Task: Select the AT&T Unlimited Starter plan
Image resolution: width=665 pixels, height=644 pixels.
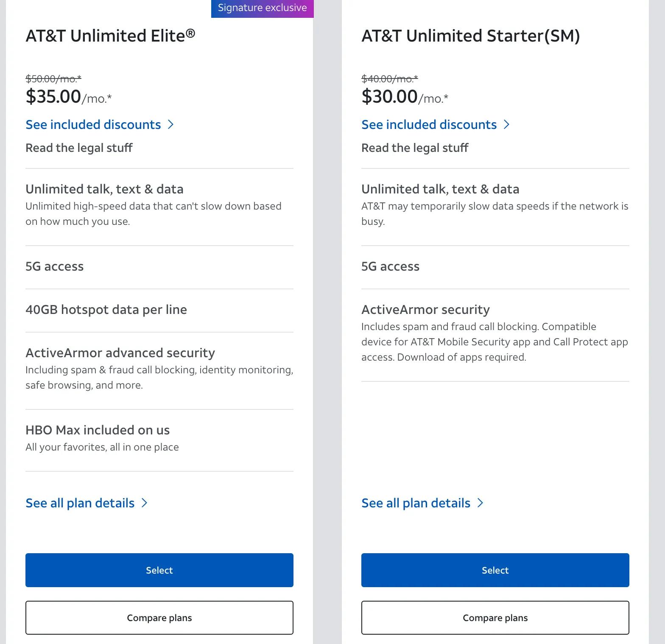Action: coord(495,570)
